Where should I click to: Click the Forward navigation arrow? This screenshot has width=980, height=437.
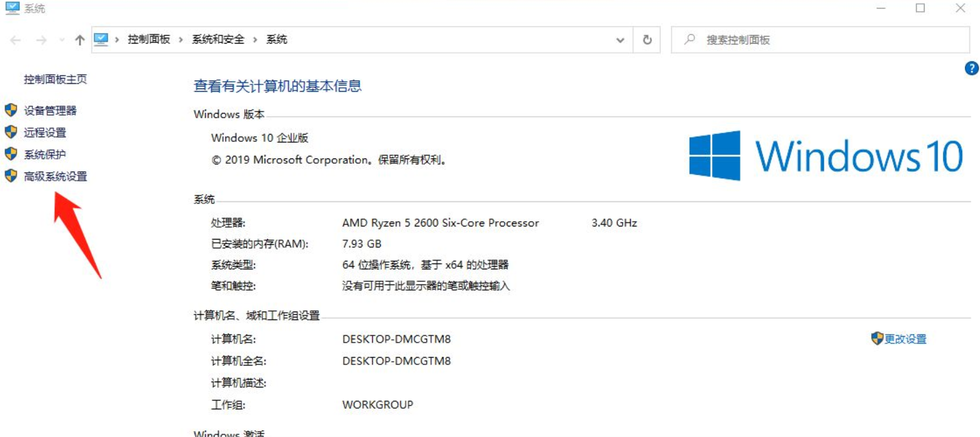pyautogui.click(x=41, y=40)
